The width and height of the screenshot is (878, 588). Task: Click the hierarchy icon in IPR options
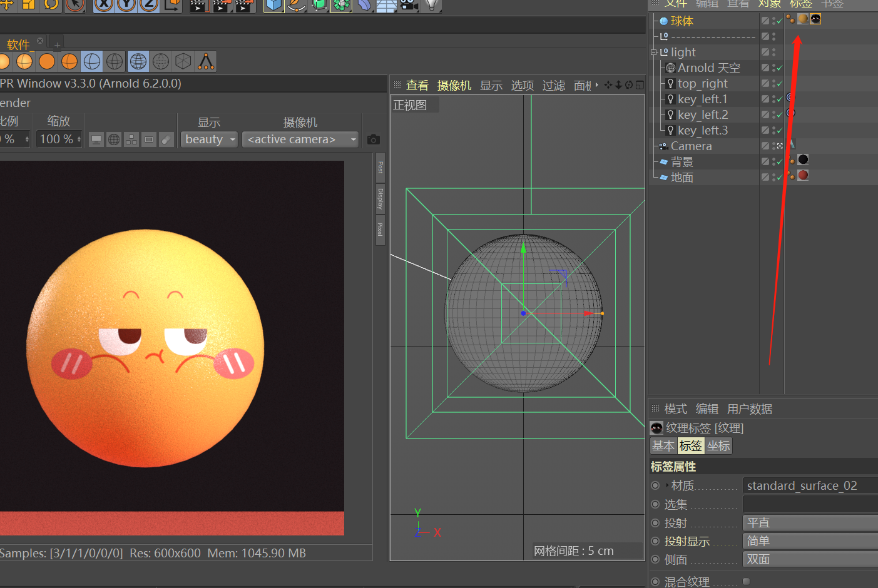coord(131,139)
